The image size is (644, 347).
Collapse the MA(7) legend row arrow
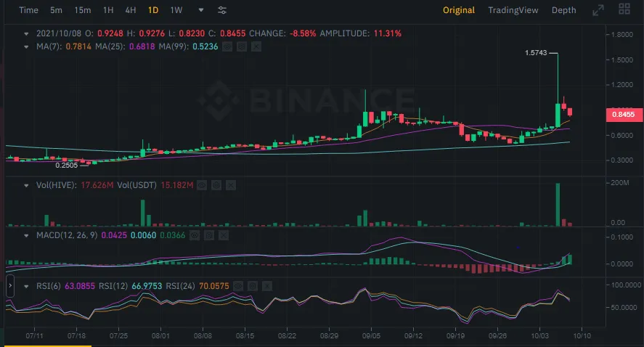[26, 47]
